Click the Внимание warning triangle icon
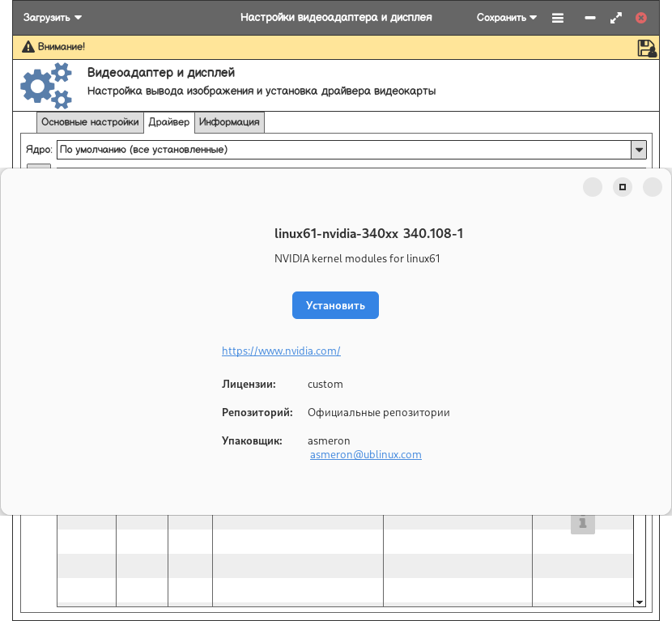This screenshot has height=621, width=672. 28,47
